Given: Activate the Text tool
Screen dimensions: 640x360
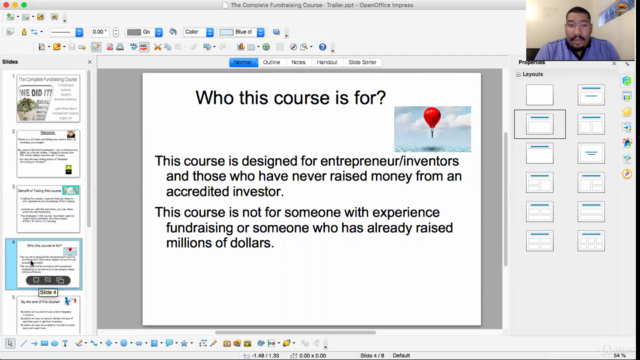Looking at the screenshot, I should coord(65,344).
